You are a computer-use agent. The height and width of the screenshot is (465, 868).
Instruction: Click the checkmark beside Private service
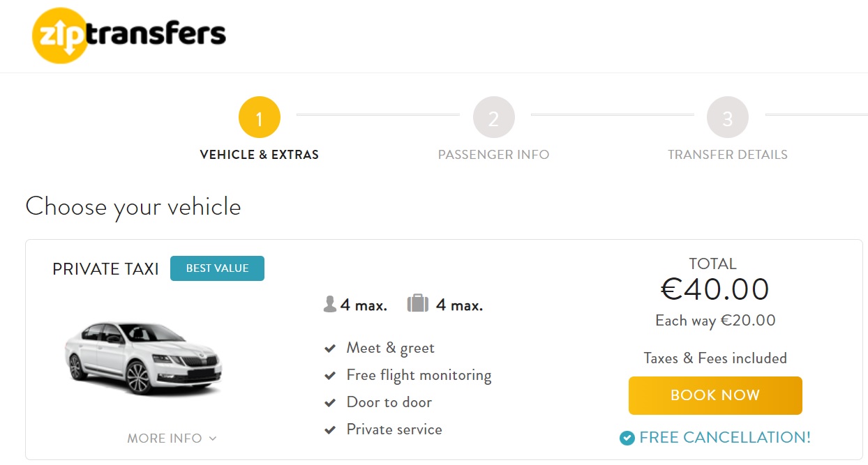pyautogui.click(x=330, y=430)
